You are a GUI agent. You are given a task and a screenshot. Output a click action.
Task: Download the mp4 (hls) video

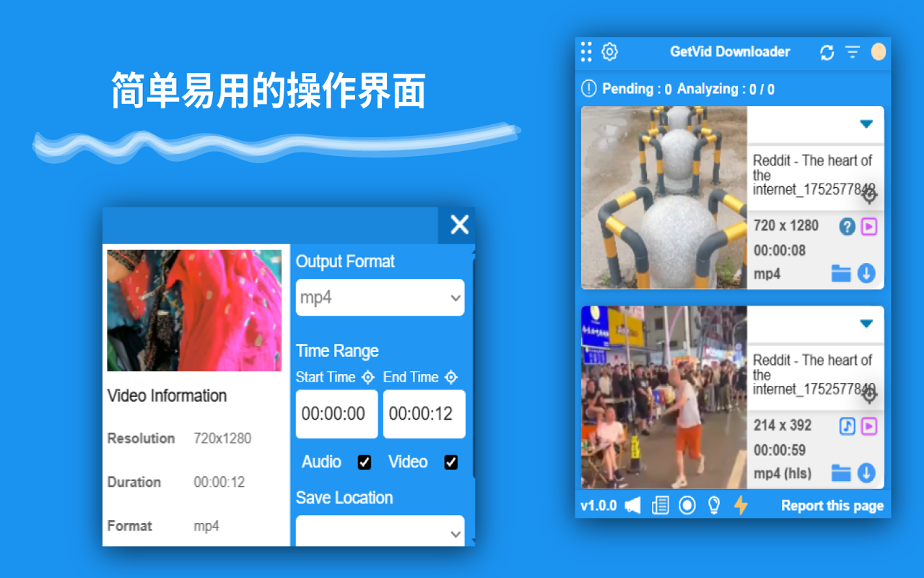click(x=866, y=473)
